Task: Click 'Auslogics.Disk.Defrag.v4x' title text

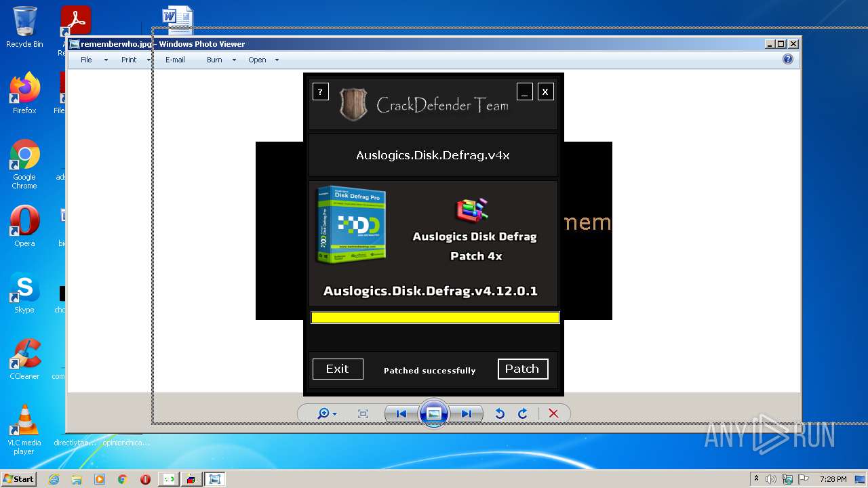Action: click(x=433, y=155)
